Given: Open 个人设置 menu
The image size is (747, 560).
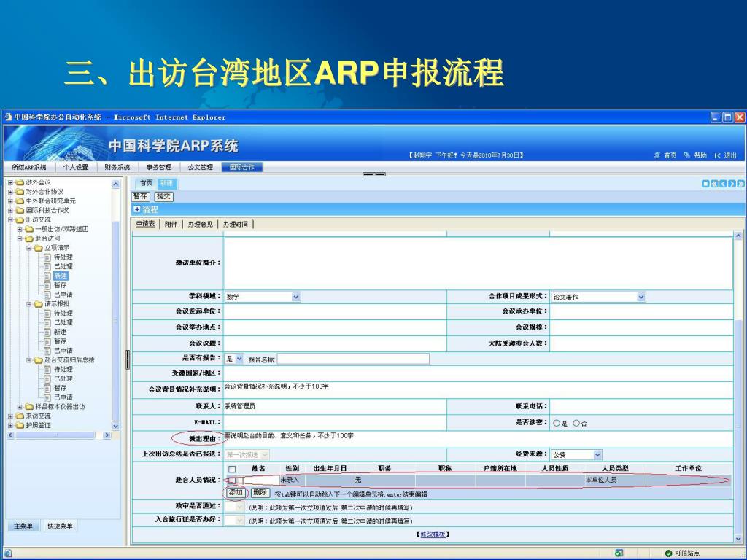Looking at the screenshot, I should click(76, 167).
